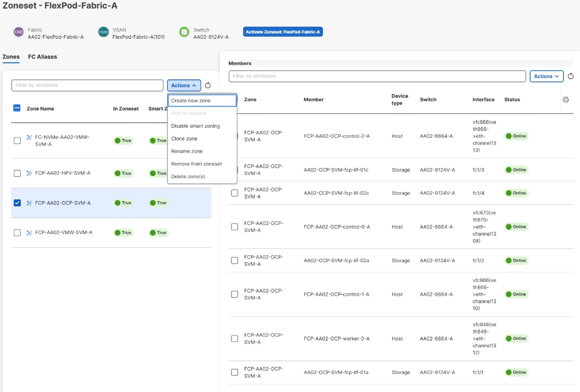Sort Members by Status column header
Image resolution: width=580 pixels, height=392 pixels.
coord(512,99)
